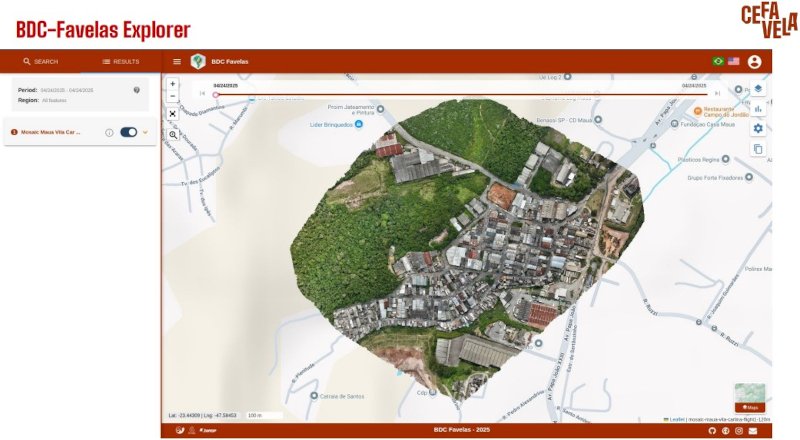Zoom in on the map

(x=173, y=84)
